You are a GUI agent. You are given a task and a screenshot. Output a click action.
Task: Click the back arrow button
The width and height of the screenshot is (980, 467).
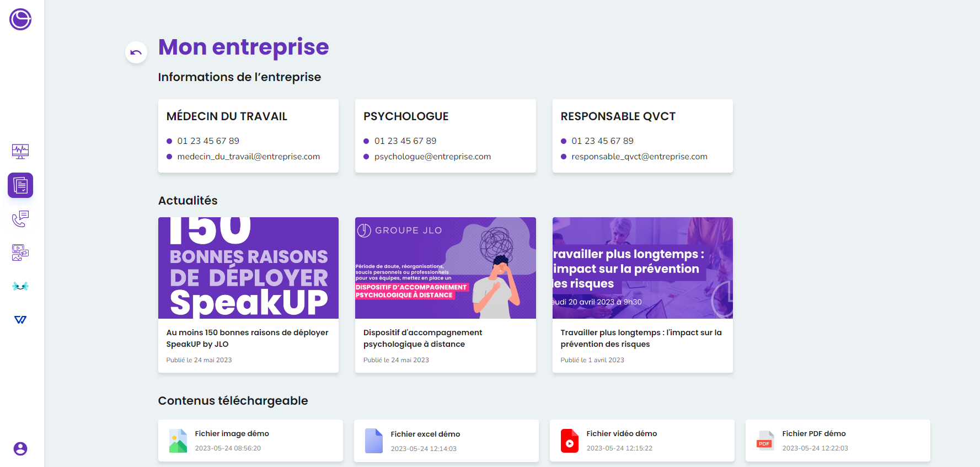[x=136, y=53]
